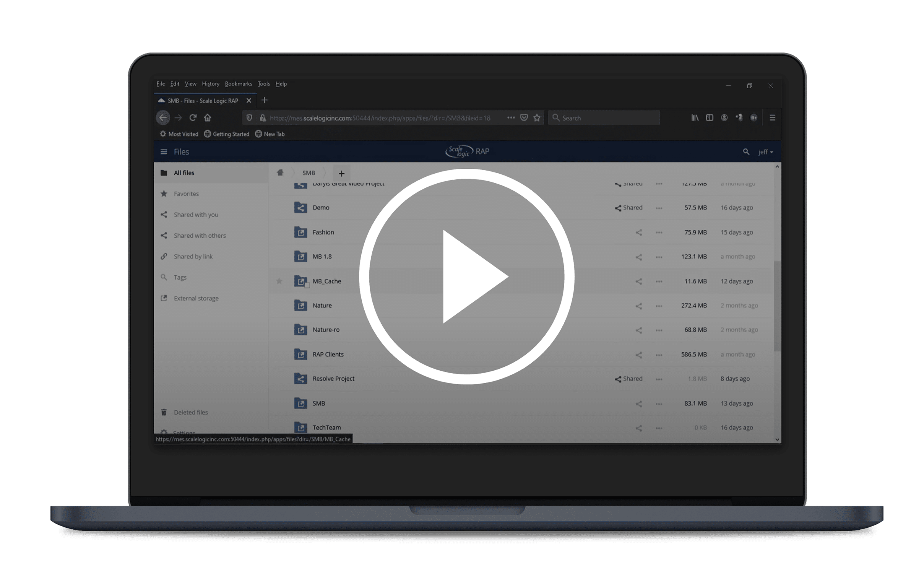This screenshot has width=924, height=579.
Task: Click the magnifier search icon in RAP header
Action: pos(745,152)
